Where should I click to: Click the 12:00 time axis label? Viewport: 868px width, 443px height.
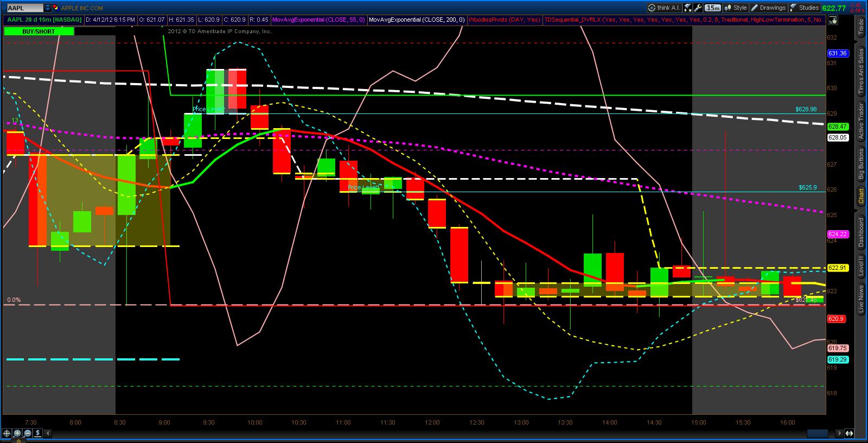[432, 422]
